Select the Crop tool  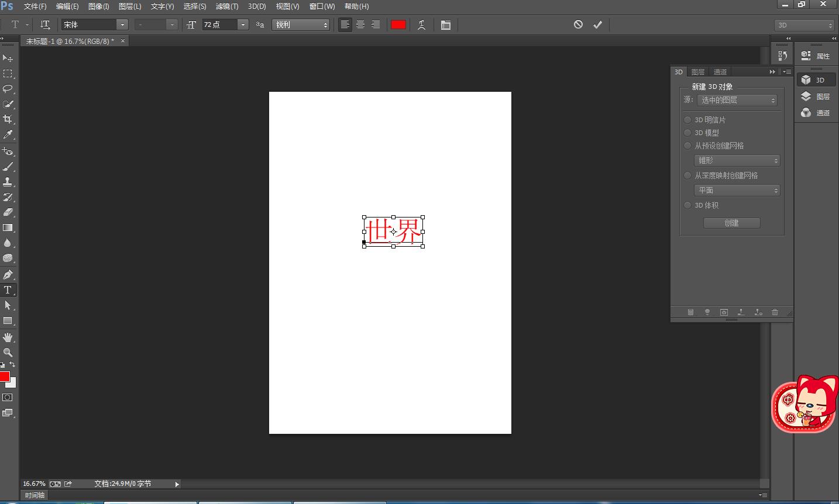click(8, 119)
